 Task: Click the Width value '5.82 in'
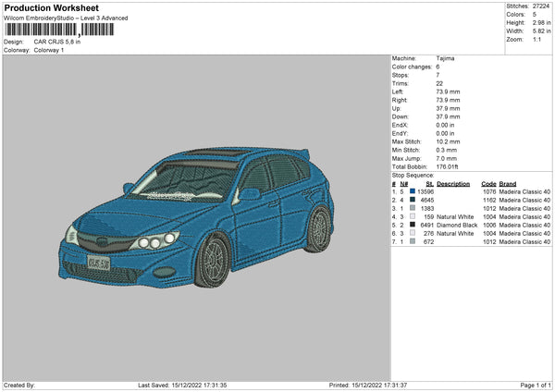[541, 31]
